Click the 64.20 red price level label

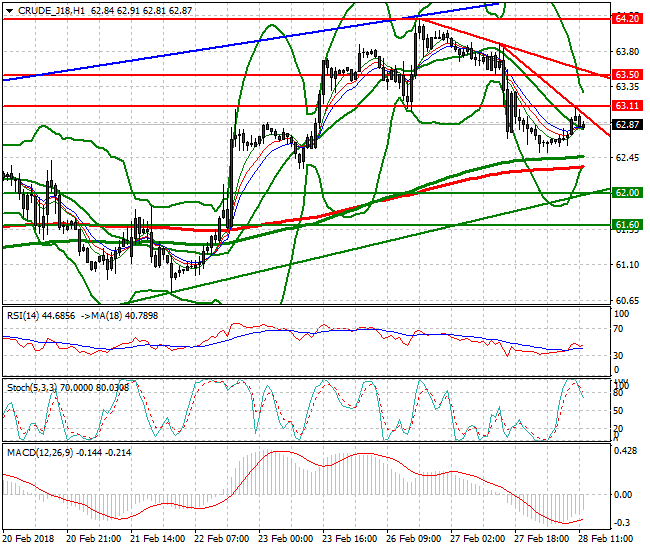[627, 19]
